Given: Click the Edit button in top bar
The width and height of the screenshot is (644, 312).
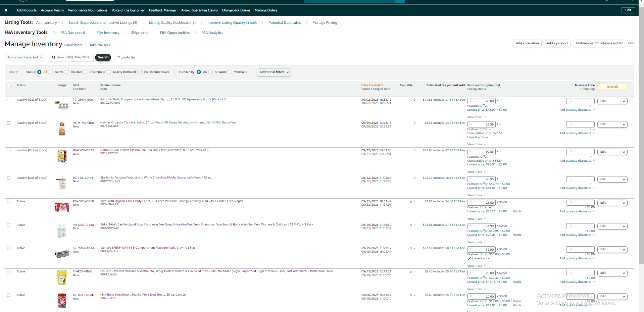Looking at the screenshot, I should 628,10.
